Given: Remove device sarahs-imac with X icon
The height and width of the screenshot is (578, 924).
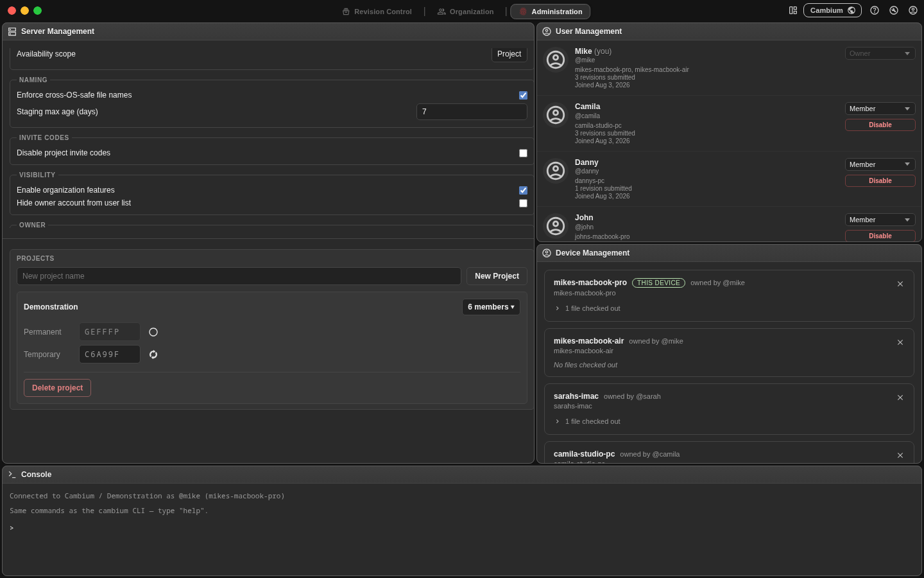Looking at the screenshot, I should [900, 398].
